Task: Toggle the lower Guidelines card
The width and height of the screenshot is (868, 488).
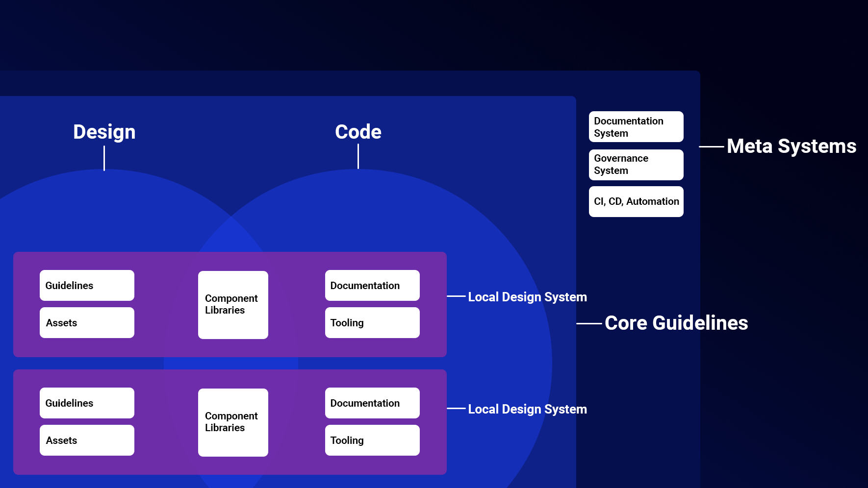Action: click(87, 403)
